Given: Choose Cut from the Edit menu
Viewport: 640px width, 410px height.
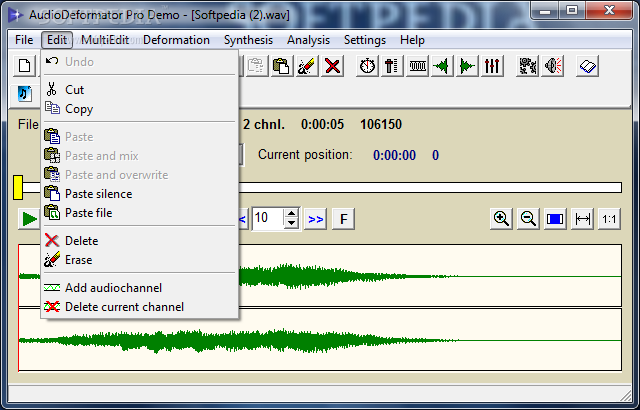Looking at the screenshot, I should coord(140,90).
